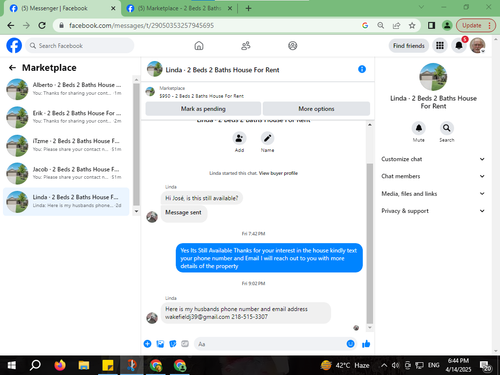
Task: Show hidden system tray icons chevron
Action: point(384,365)
